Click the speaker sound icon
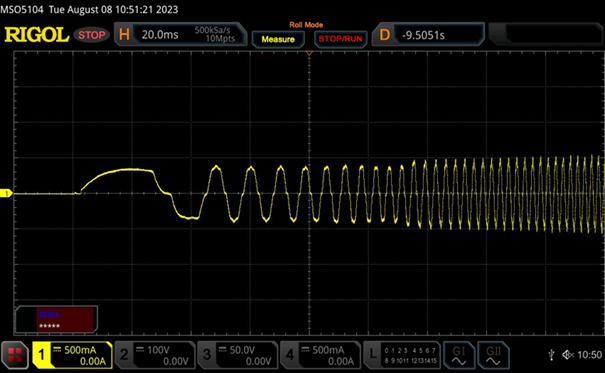Viewport: 605px width, 373px height. (568, 354)
